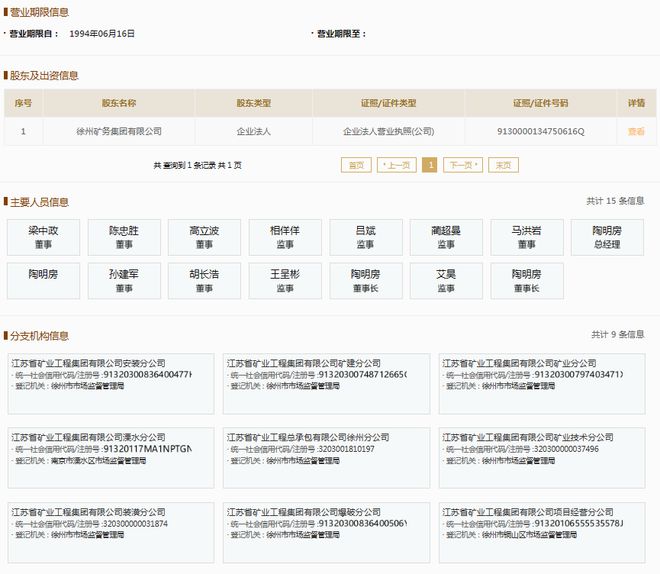Open the 安装分公司 branch card
The image size is (660, 574).
110,383
